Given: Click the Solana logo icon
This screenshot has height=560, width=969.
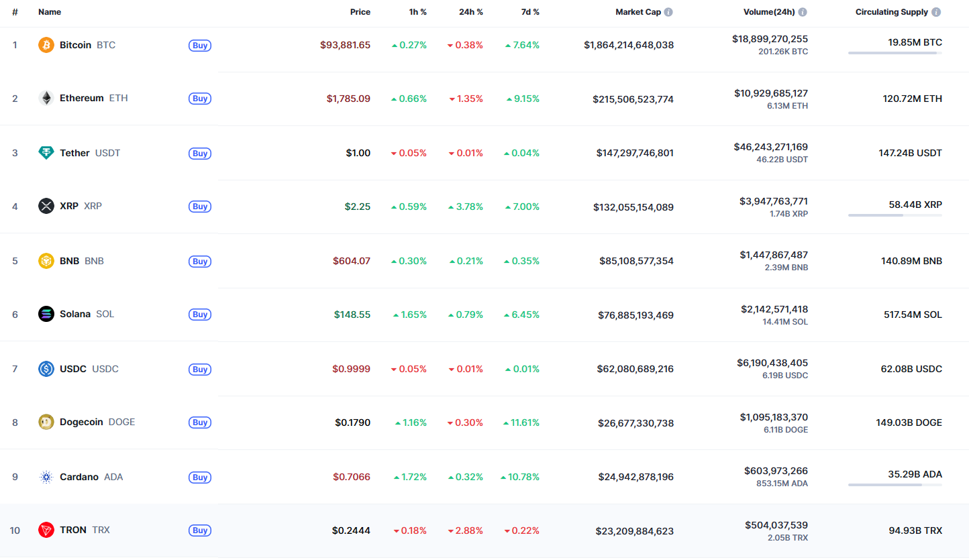Looking at the screenshot, I should pyautogui.click(x=46, y=314).
